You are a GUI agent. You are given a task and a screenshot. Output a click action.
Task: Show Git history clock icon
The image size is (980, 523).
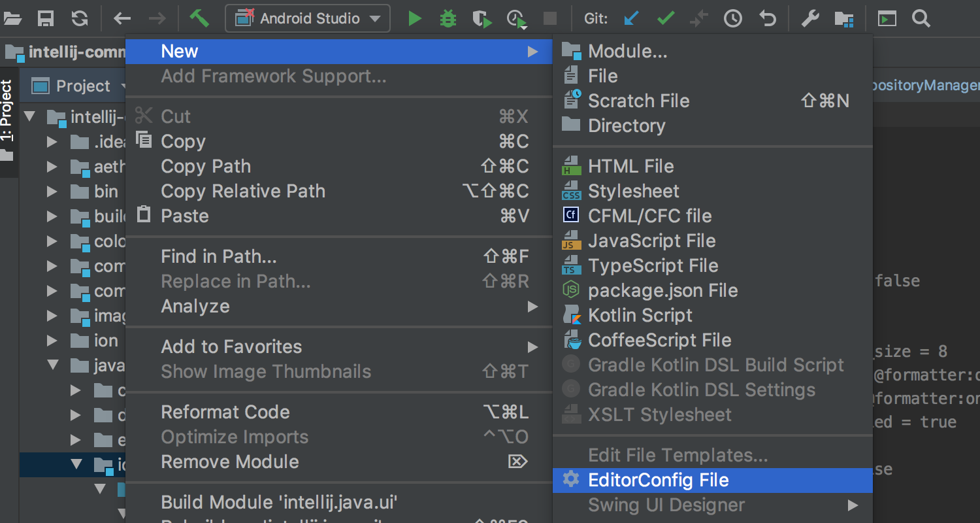[x=733, y=18]
